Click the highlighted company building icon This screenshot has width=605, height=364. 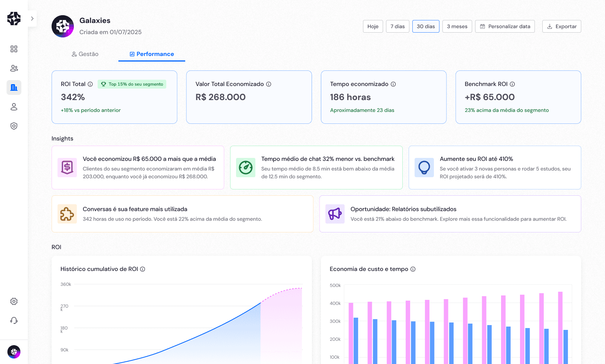coord(14,87)
